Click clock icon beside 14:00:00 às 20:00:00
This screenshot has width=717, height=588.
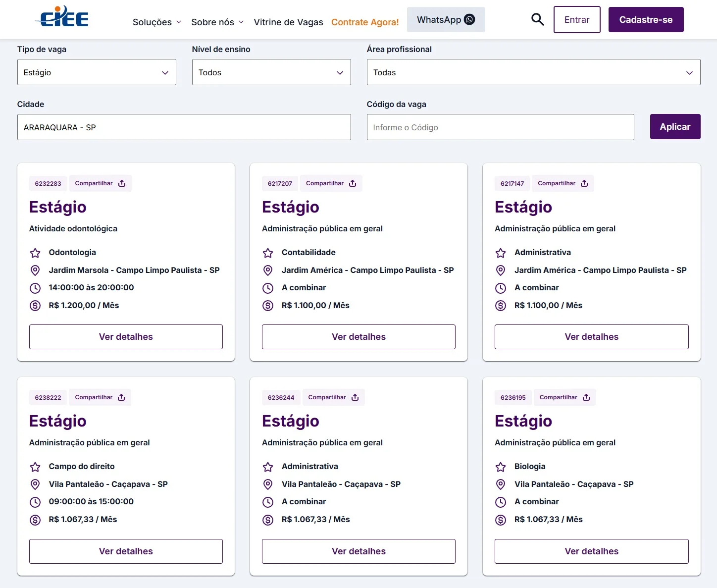click(35, 288)
